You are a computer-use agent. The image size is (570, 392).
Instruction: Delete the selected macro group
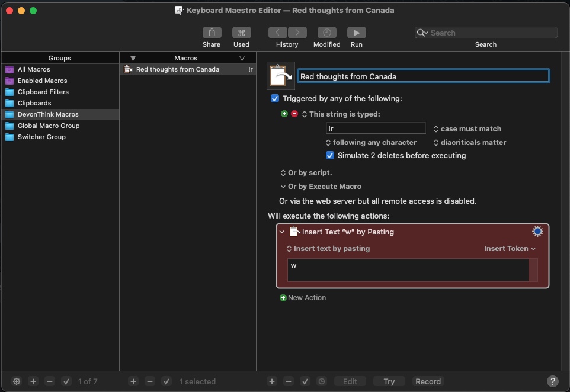coord(50,381)
